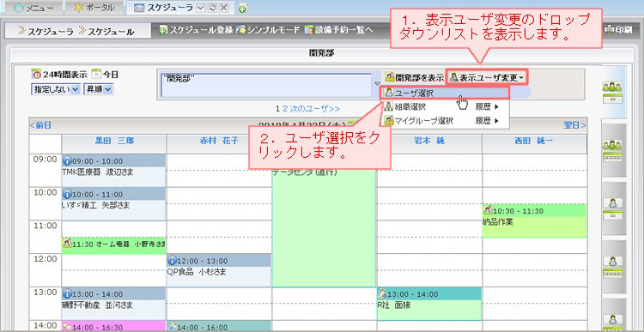Close the スケジューラ tab using its X icon

[x=223, y=8]
